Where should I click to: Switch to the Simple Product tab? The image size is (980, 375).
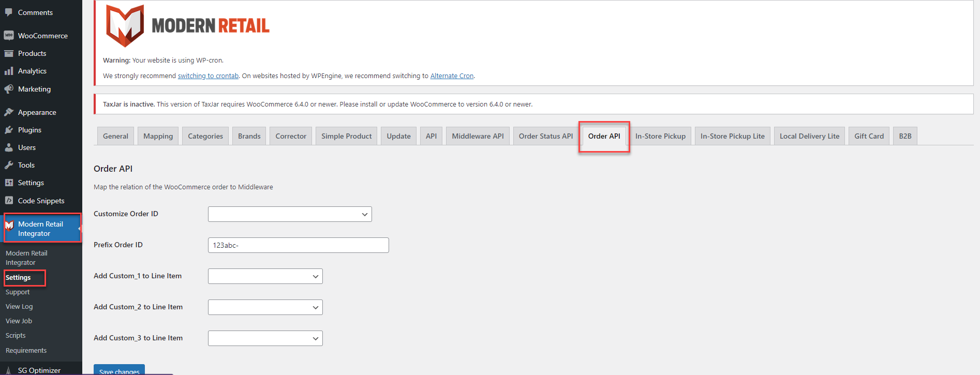tap(347, 136)
